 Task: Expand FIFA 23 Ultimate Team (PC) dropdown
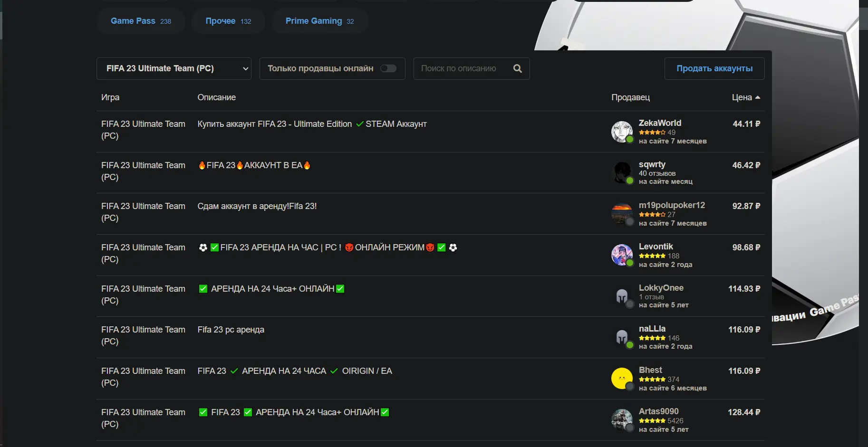point(174,68)
